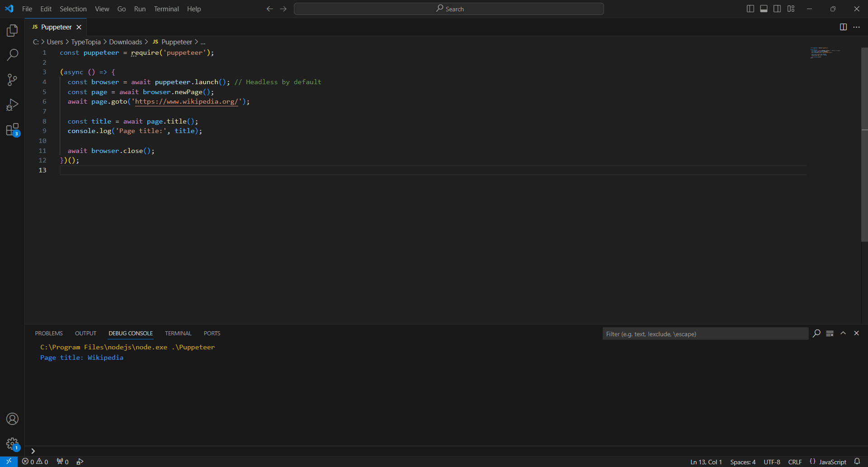Viewport: 868px width, 467px height.
Task: Open Source Control view
Action: 12,80
